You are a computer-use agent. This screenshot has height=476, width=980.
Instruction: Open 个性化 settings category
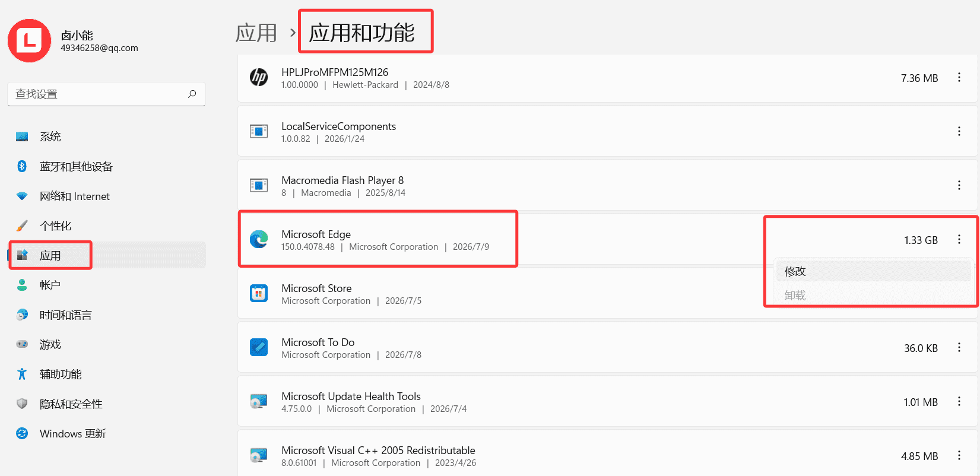107,226
